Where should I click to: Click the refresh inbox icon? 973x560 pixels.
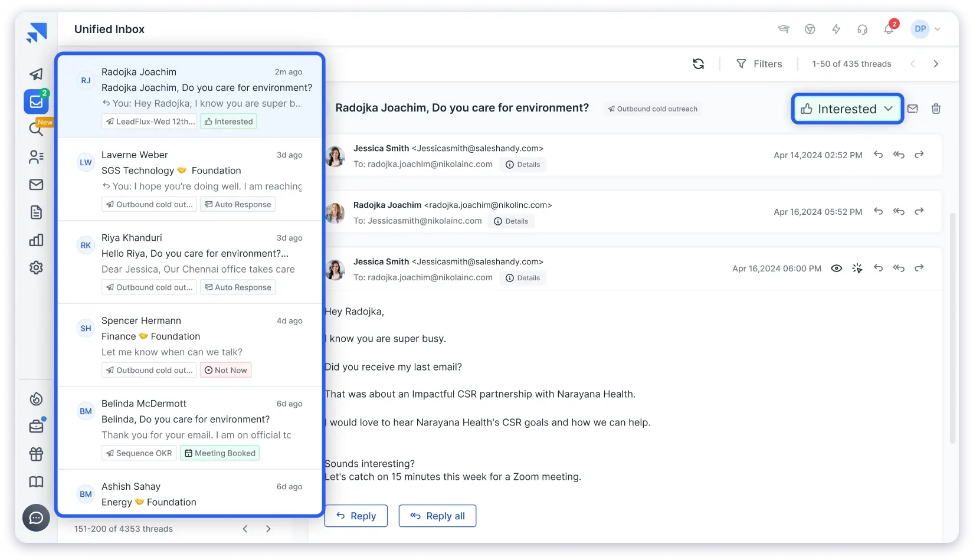(x=698, y=64)
